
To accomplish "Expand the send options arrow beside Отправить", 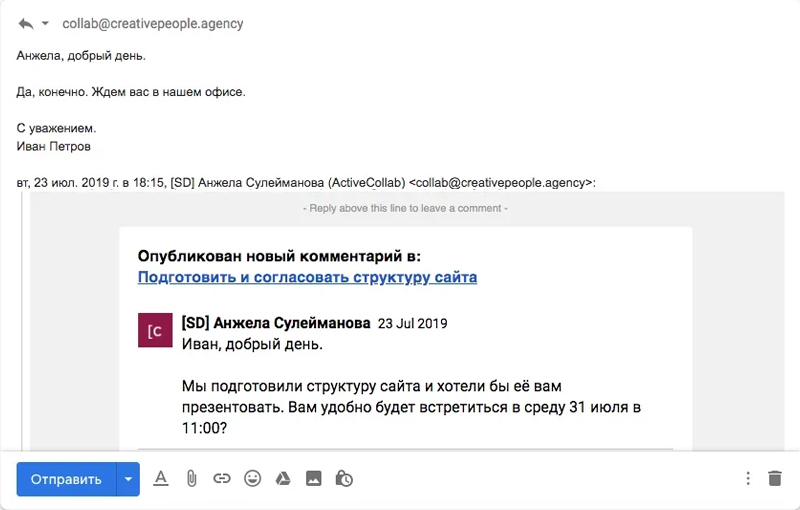I will point(128,479).
